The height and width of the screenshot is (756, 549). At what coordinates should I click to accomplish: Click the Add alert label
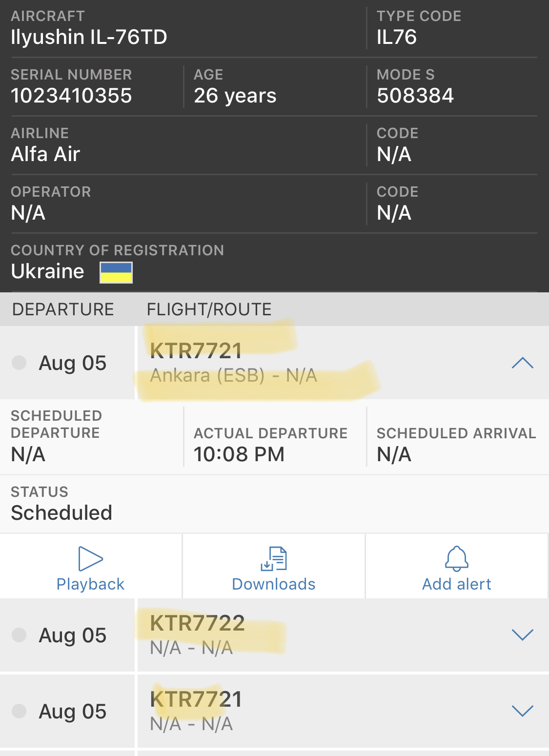(x=456, y=584)
